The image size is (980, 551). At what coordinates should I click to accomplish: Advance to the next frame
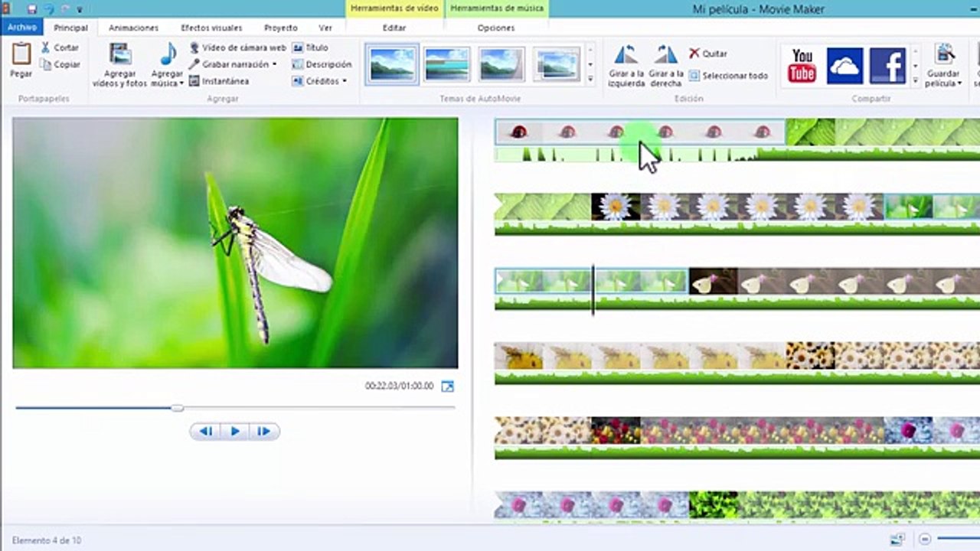(x=264, y=432)
